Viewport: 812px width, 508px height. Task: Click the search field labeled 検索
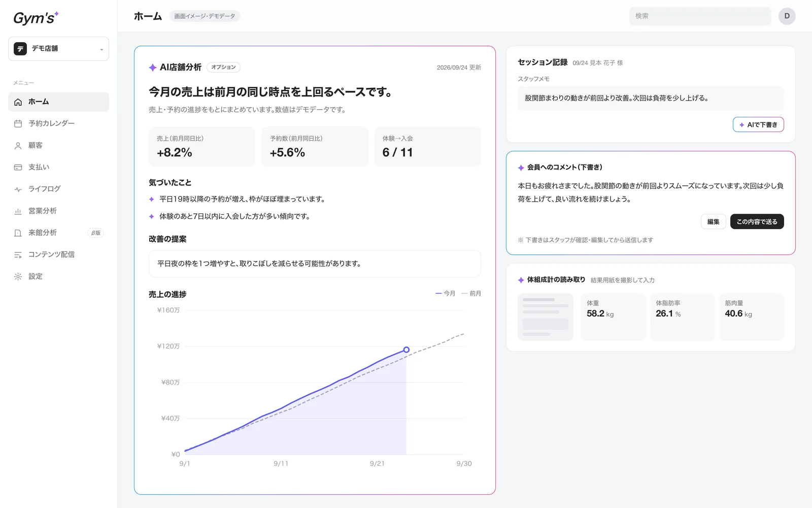click(700, 16)
